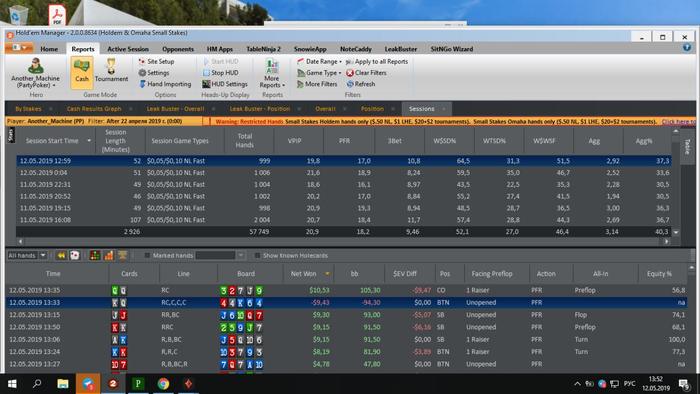Open Hand Importing
This screenshot has width=700, height=394.
coord(165,84)
